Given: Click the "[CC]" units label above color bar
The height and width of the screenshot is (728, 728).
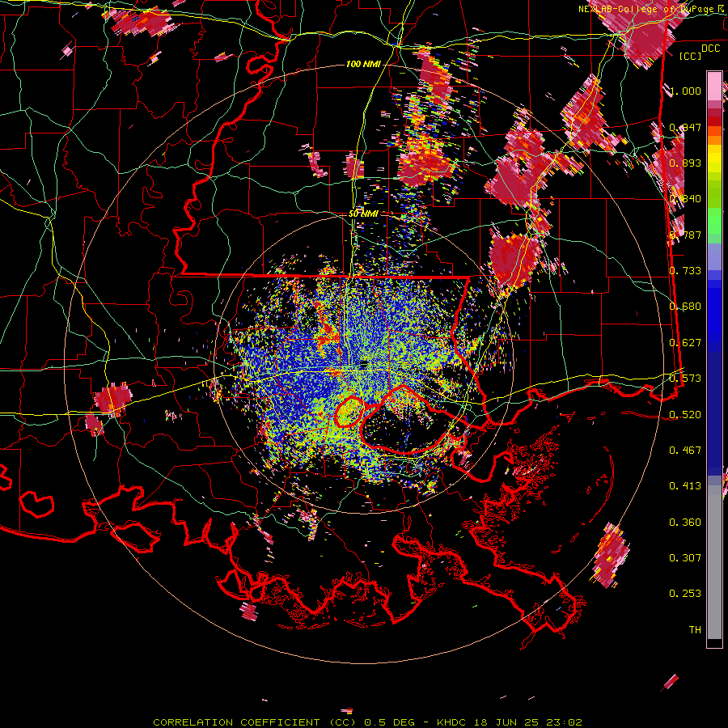Looking at the screenshot, I should [690, 56].
